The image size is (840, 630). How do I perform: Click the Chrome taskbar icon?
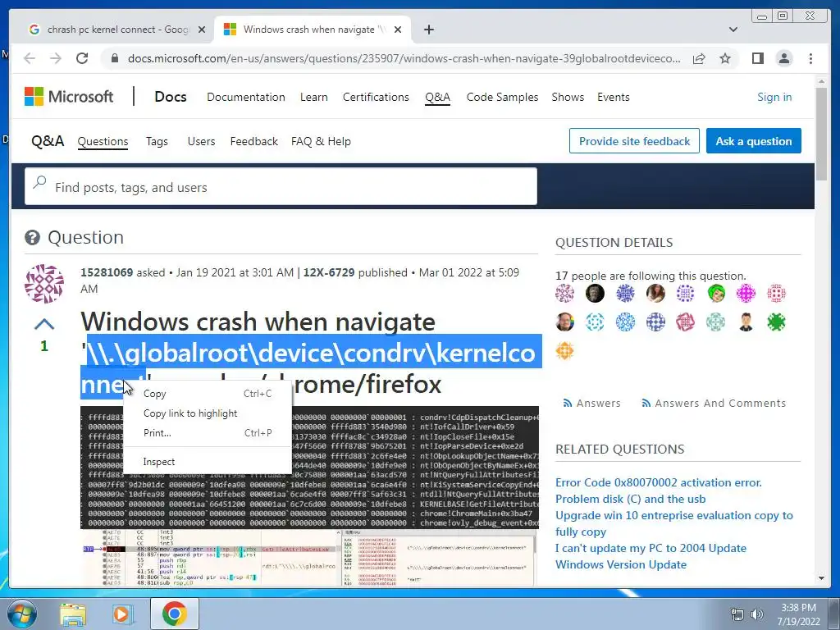coord(174,614)
